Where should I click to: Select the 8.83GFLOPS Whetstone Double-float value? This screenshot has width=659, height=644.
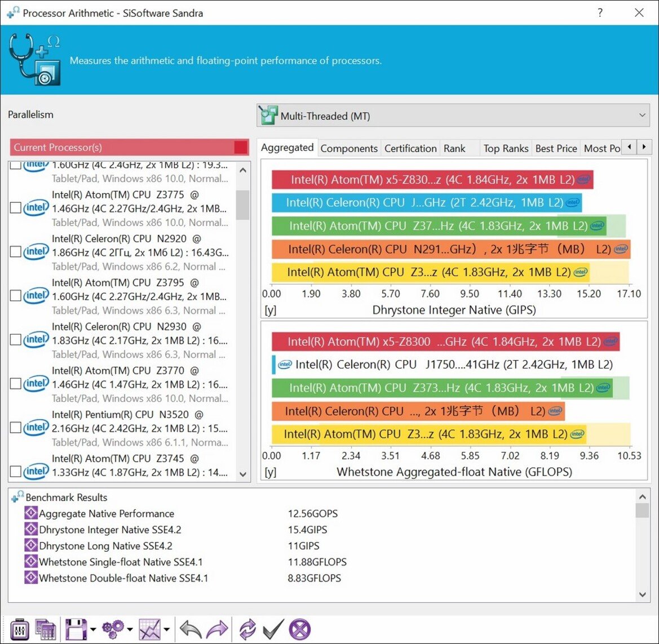pyautogui.click(x=315, y=578)
